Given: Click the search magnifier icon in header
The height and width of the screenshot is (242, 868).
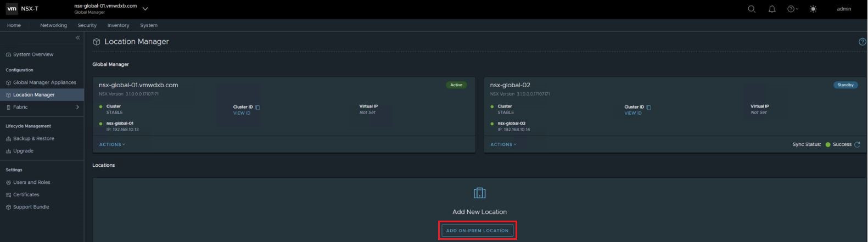Looking at the screenshot, I should point(752,9).
